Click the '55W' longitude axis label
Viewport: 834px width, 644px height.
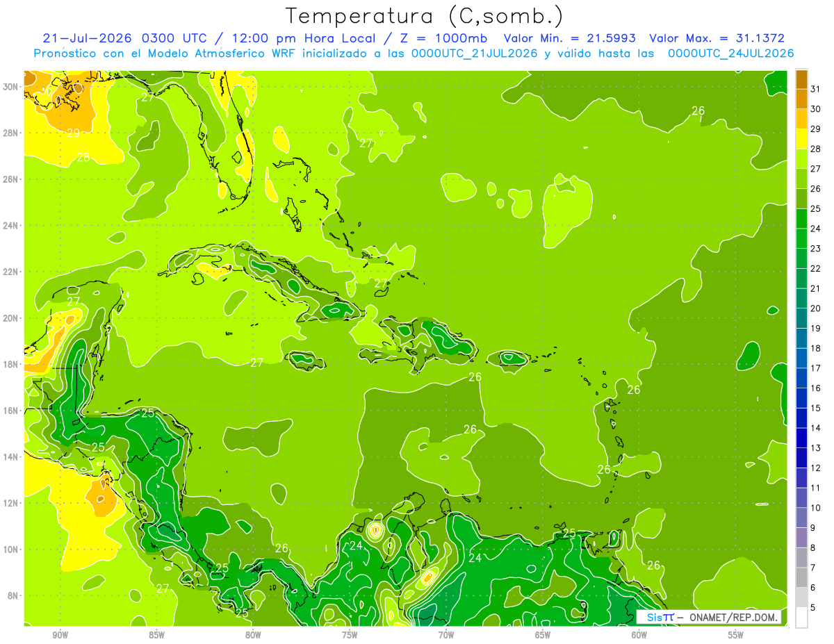tap(736, 635)
